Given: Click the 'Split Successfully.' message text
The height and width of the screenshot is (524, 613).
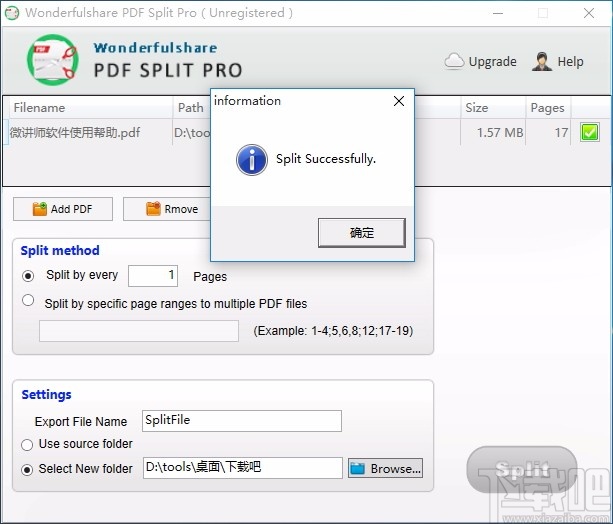Looking at the screenshot, I should coord(326,159).
